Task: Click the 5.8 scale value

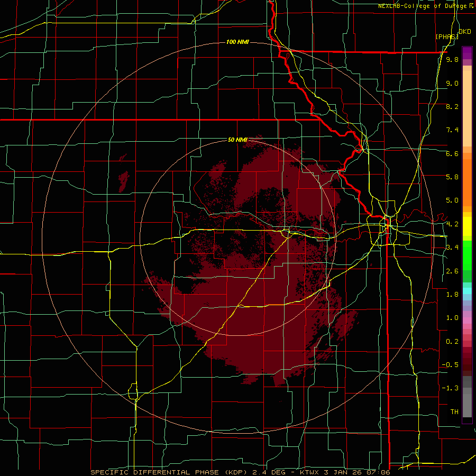Action: click(452, 177)
